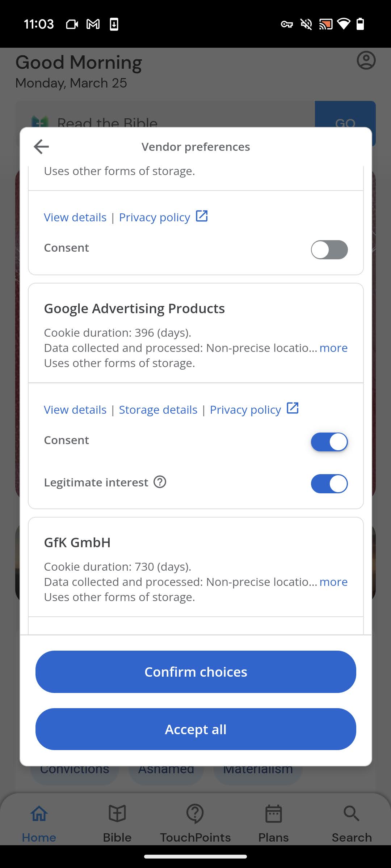Tap the Plans calendar icon
This screenshot has height=868, width=391.
pos(273,814)
